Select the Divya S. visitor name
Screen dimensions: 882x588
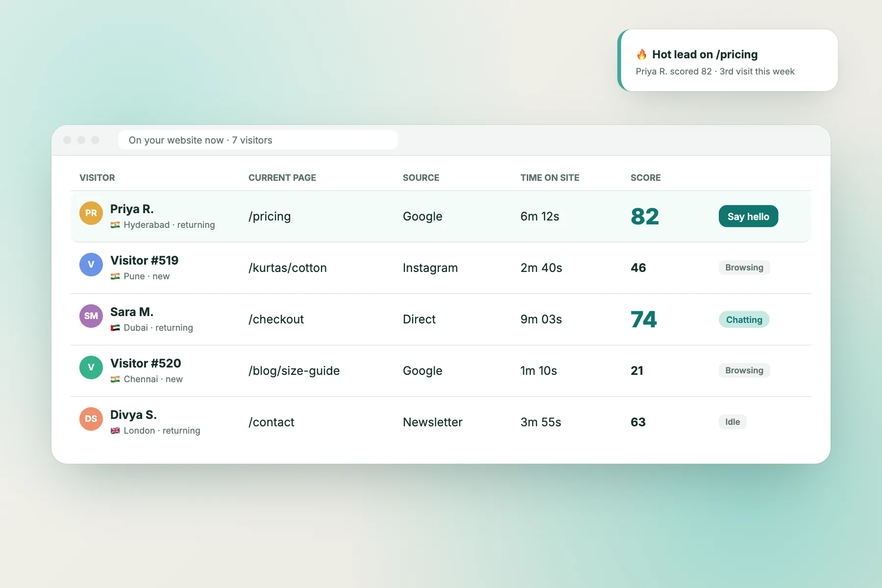(x=133, y=415)
